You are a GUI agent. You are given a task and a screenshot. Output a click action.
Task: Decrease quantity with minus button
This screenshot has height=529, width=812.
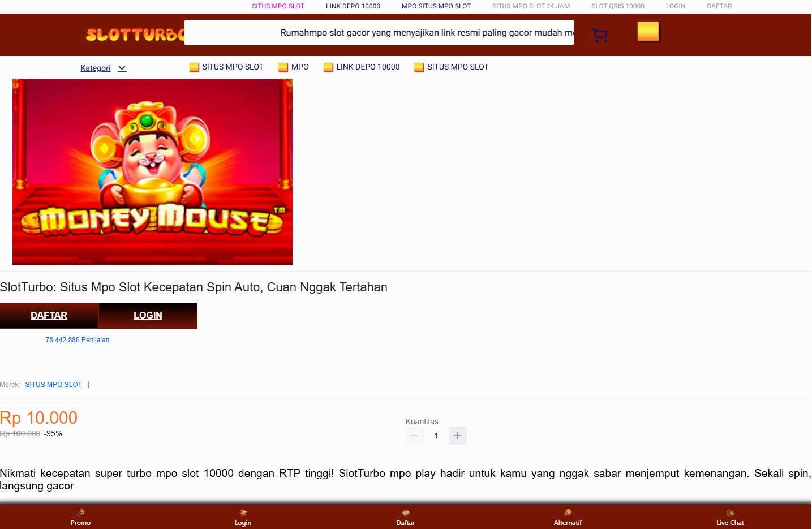pyautogui.click(x=414, y=436)
